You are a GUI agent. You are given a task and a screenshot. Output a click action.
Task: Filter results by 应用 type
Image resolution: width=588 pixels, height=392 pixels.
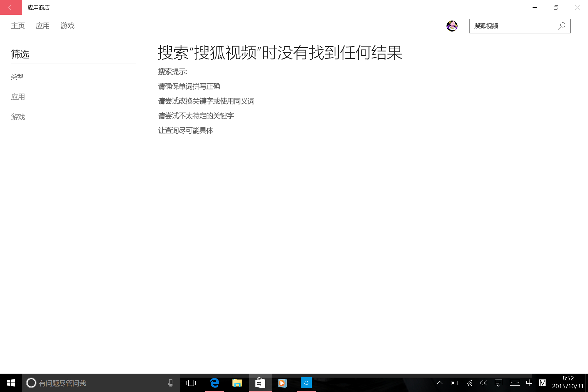click(18, 97)
